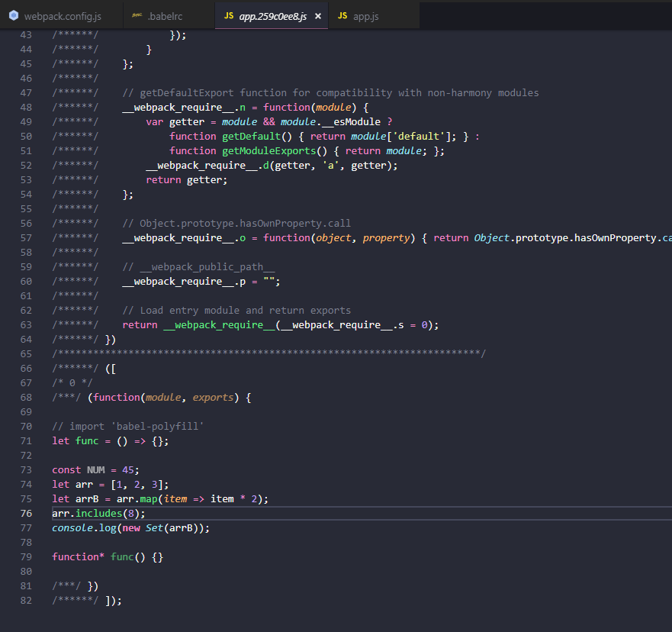Switch to the app.js tab

tap(368, 16)
